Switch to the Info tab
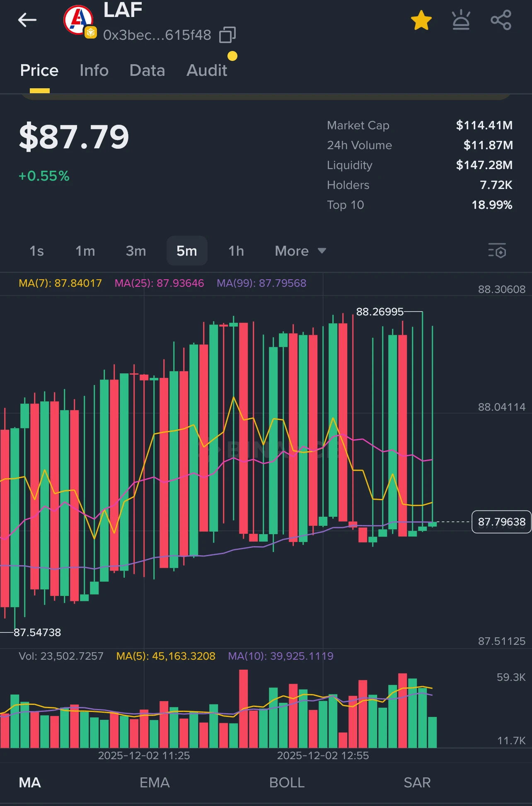 94,70
